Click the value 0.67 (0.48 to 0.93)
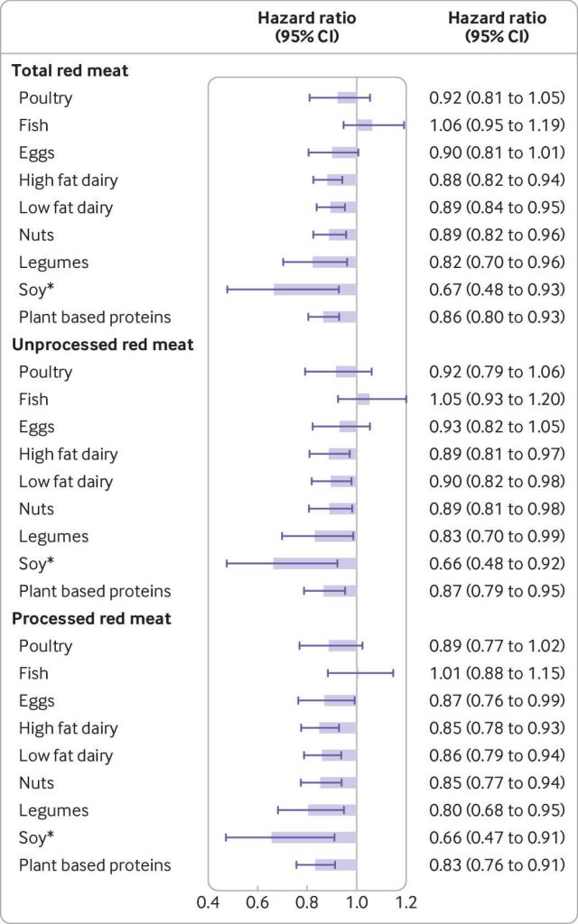Screen dimensions: 578x924 (496, 290)
